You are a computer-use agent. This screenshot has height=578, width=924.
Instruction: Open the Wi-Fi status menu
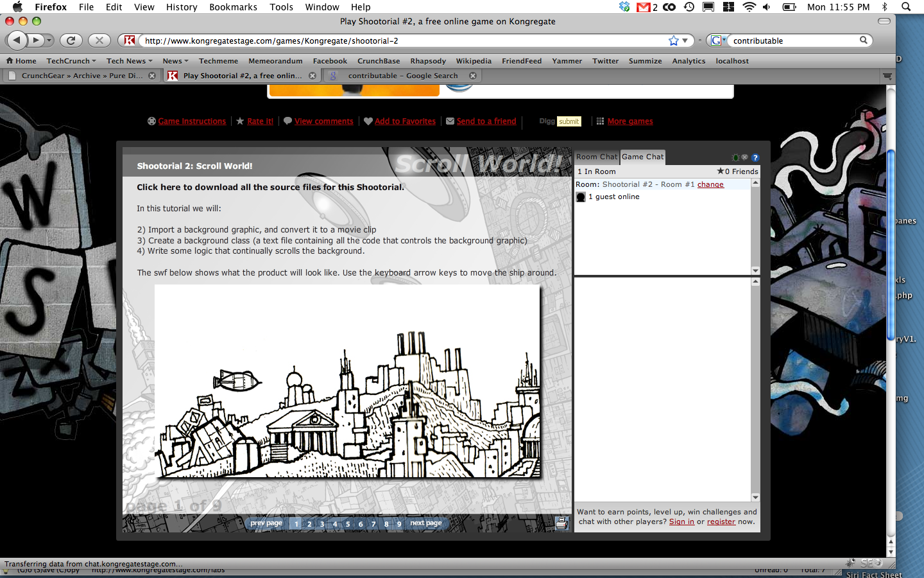(x=749, y=7)
